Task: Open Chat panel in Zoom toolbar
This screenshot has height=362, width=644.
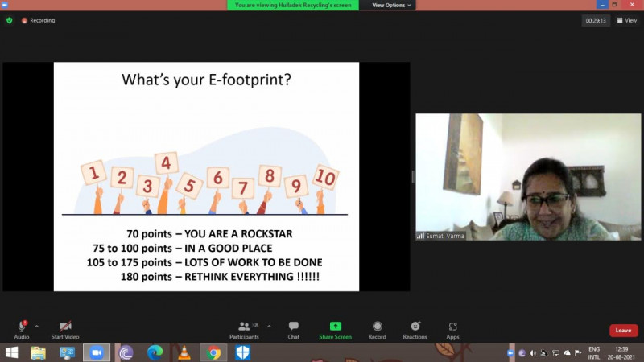Action: (x=293, y=330)
